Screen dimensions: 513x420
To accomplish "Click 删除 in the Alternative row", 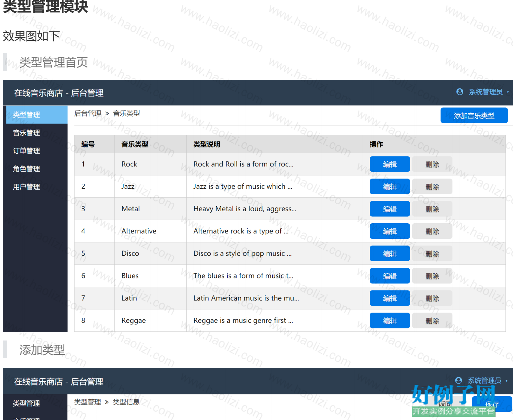I will 432,231.
